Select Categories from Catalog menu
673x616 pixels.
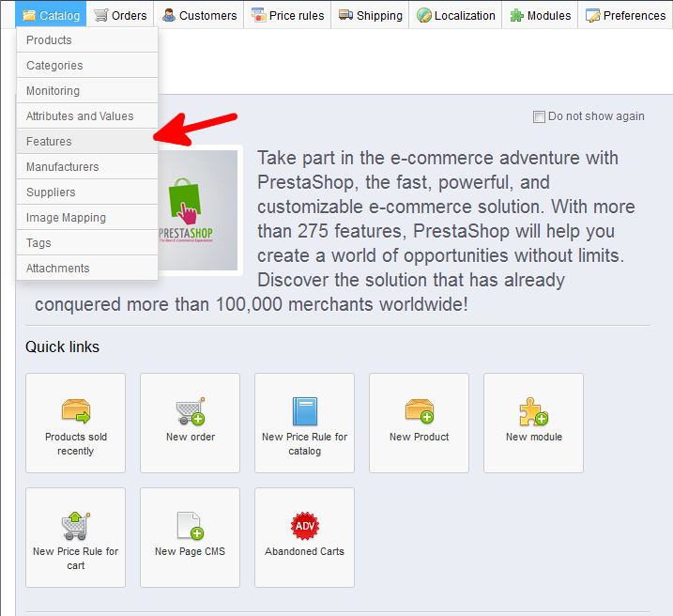[87, 65]
